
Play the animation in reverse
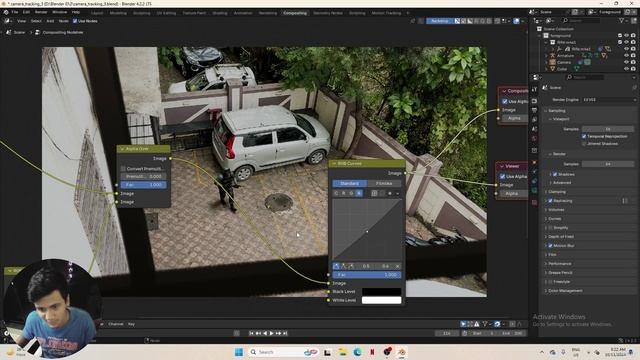click(x=265, y=333)
